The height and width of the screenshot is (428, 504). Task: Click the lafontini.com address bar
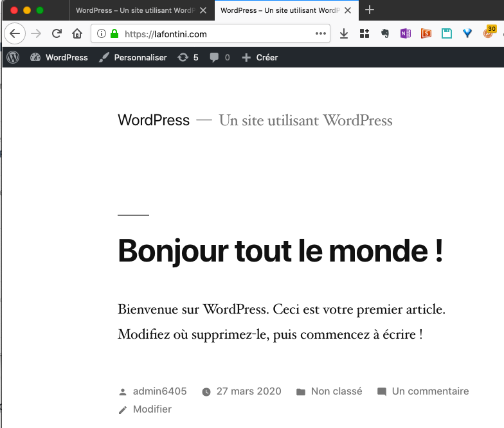tap(212, 34)
